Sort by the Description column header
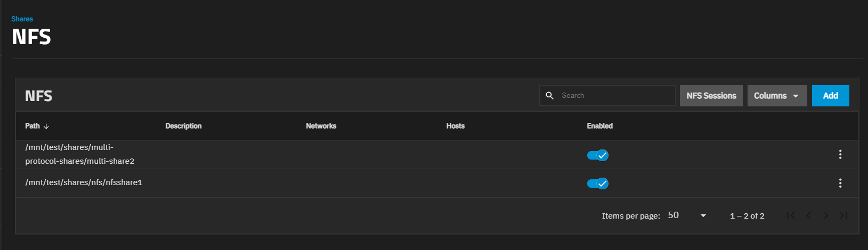Image resolution: width=868 pixels, height=250 pixels. click(x=183, y=126)
